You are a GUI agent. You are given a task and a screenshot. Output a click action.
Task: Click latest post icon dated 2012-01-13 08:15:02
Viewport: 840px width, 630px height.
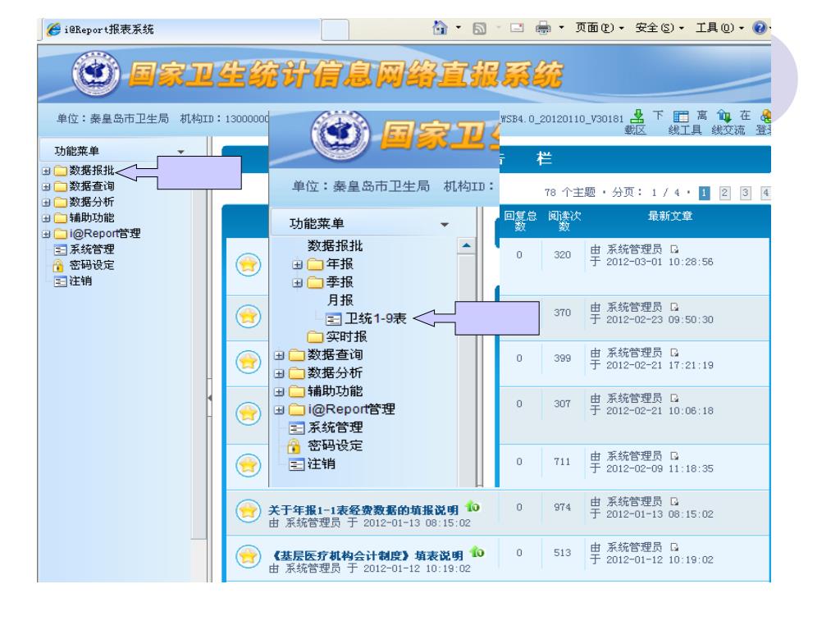(x=674, y=501)
